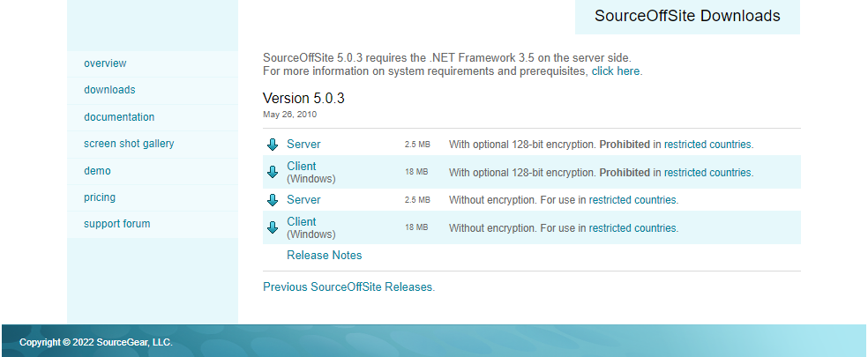Open the pricing page

[100, 197]
